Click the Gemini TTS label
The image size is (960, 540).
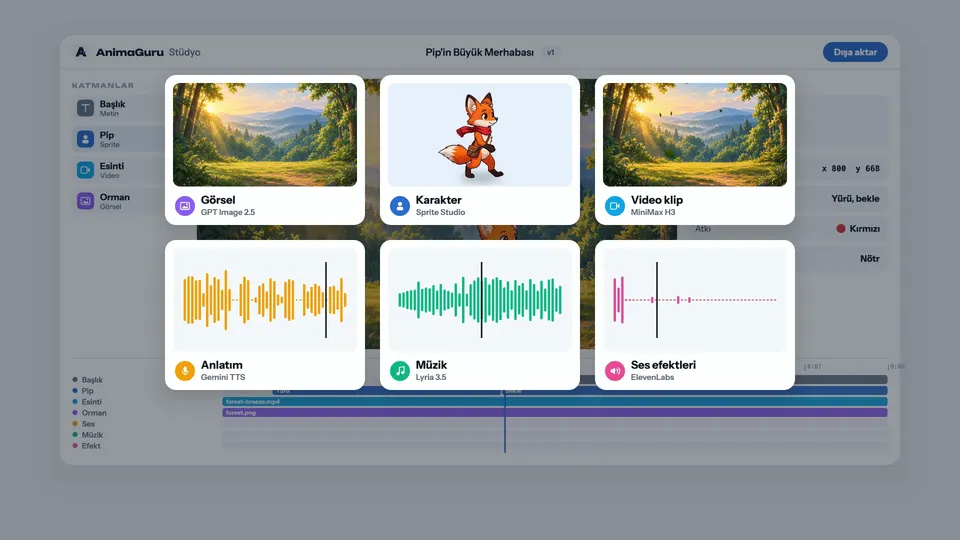[x=223, y=377]
